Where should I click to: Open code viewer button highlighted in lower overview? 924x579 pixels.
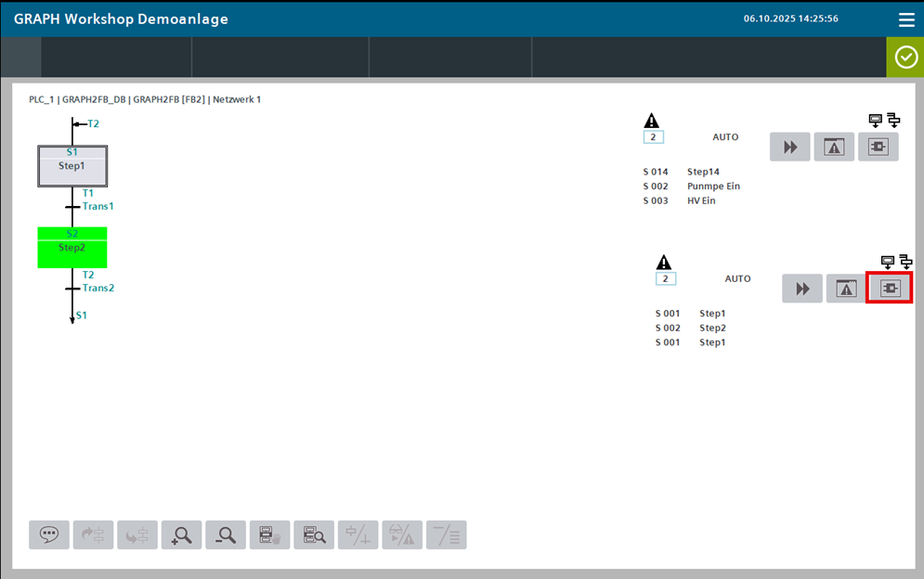point(890,288)
